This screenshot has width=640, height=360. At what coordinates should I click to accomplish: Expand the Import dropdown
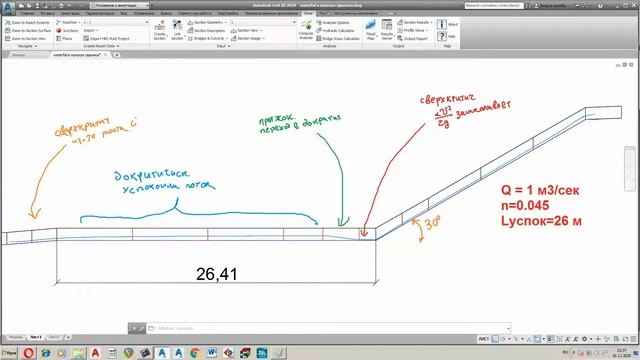pos(91,31)
